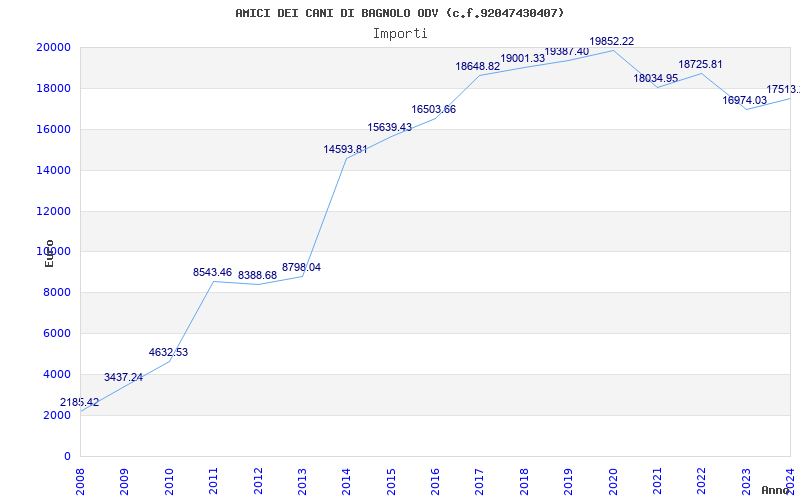Click x-axis year 2013
Viewport: 800px width, 500px height.
pyautogui.click(x=302, y=482)
